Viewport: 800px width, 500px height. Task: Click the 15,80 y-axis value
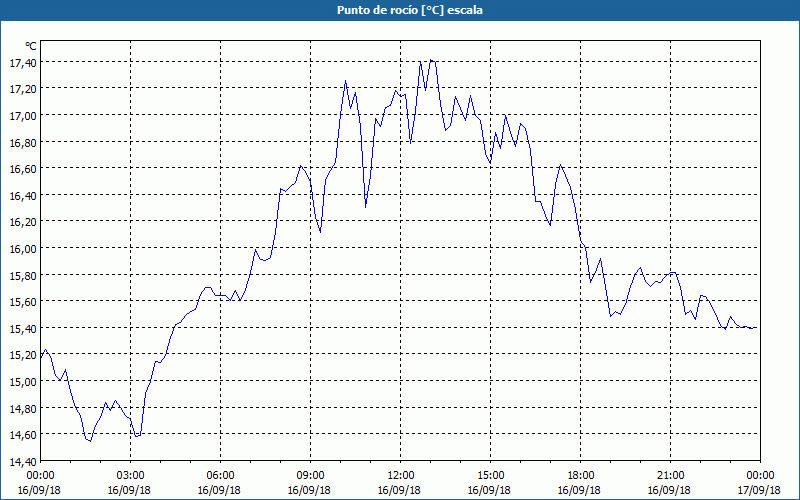coord(23,275)
